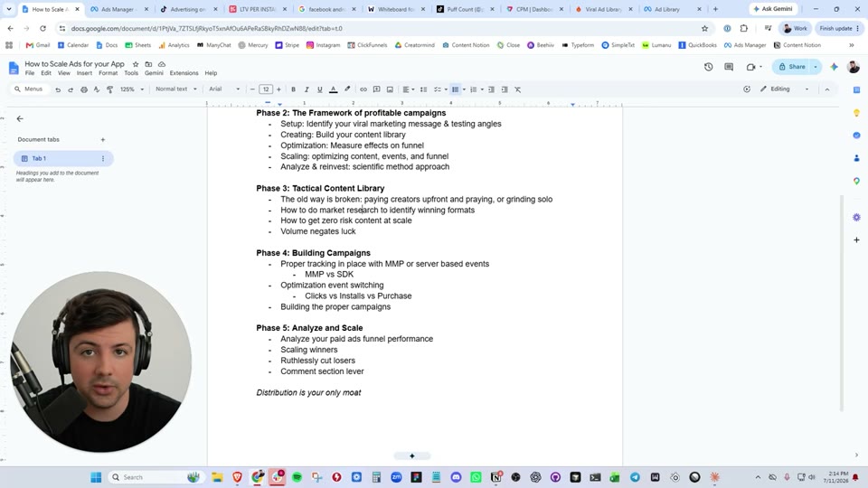Viewport: 868px width, 488px height.
Task: Open the Insert menu
Action: 84,73
